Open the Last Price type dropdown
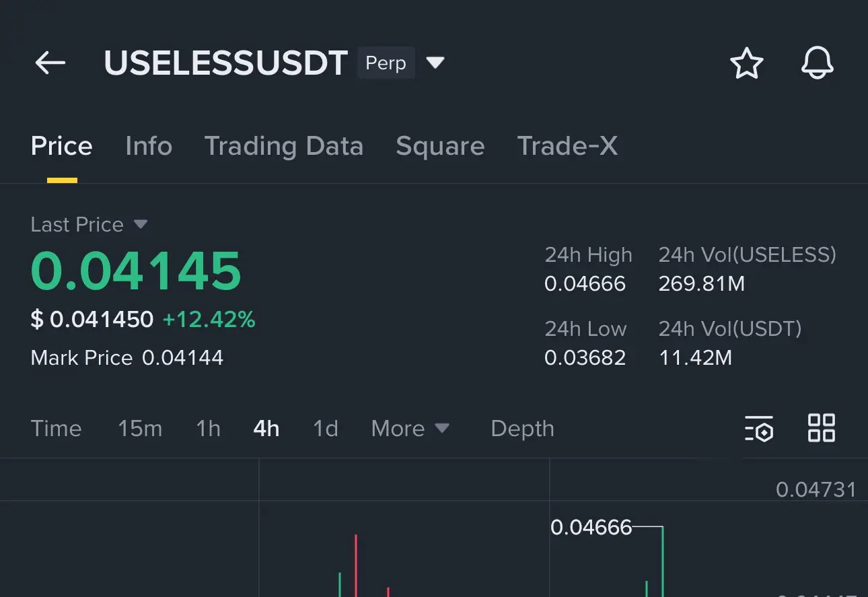868x597 pixels. 140,223
